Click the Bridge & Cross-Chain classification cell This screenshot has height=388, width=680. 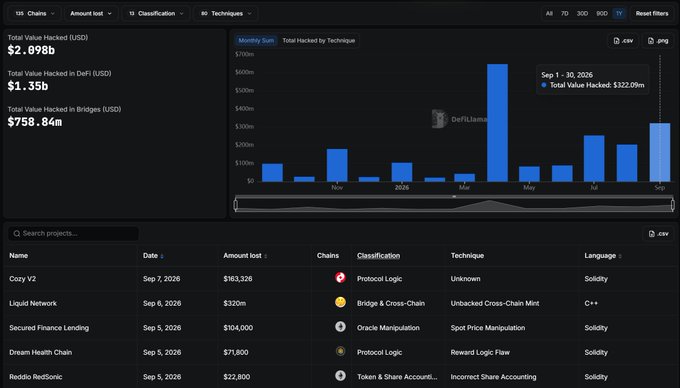click(391, 303)
